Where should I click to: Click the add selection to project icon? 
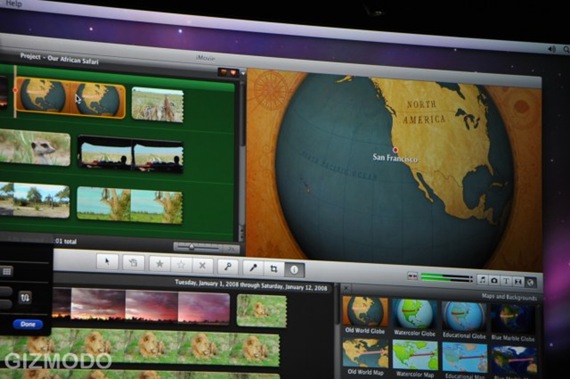133,263
